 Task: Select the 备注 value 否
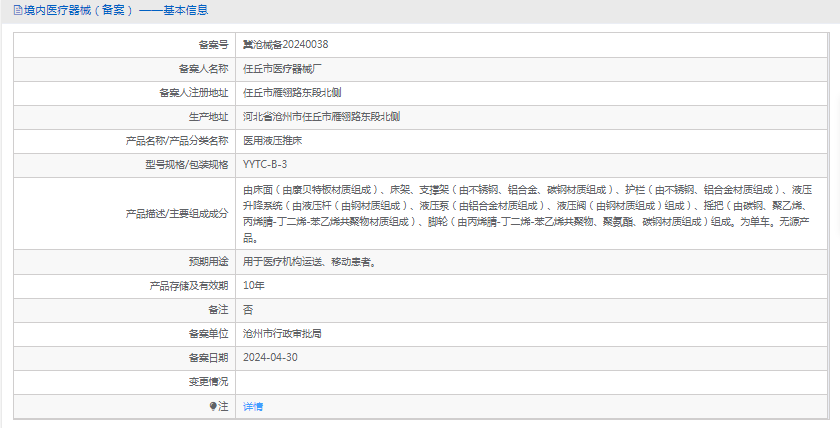point(248,310)
